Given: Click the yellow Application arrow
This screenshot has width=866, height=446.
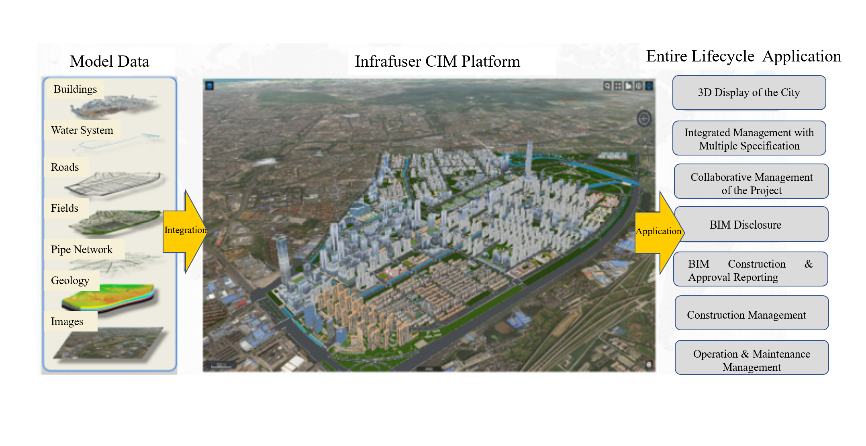Looking at the screenshot, I should [x=658, y=232].
